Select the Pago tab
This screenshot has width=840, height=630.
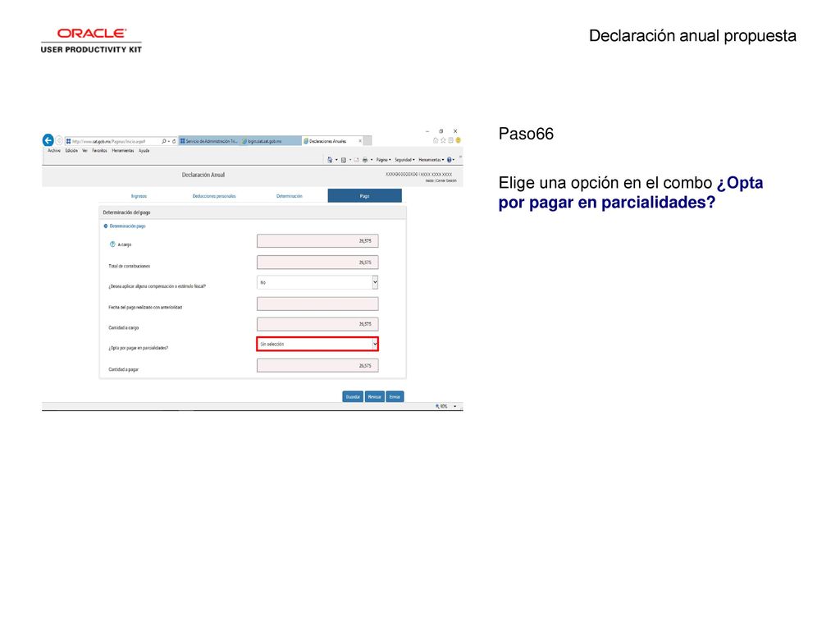365,196
